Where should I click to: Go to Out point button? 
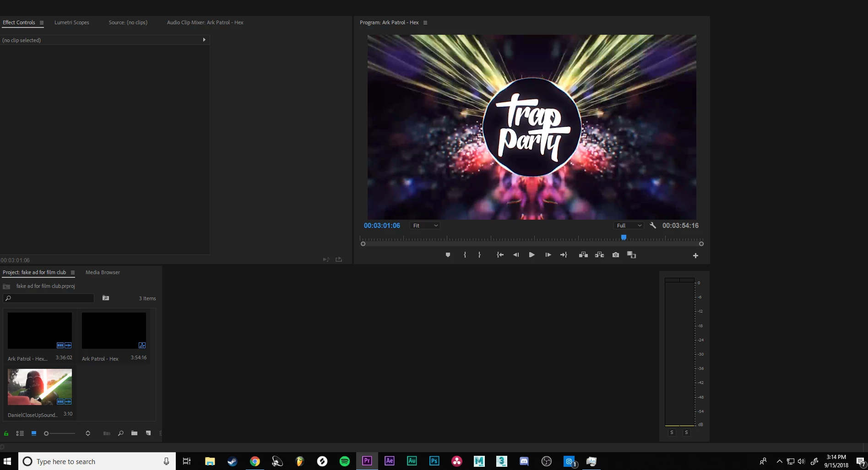[x=564, y=255]
